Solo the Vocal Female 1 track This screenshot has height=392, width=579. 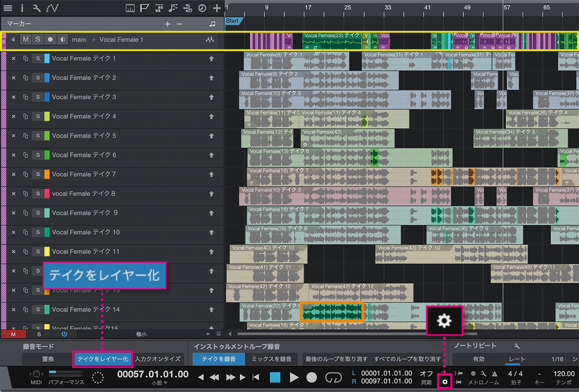click(38, 40)
